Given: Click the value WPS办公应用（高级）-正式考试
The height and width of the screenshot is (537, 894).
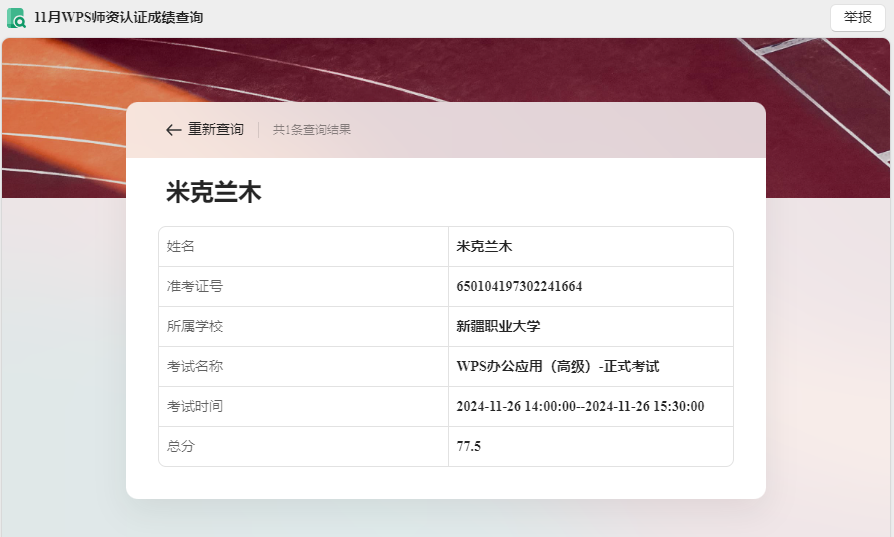Looking at the screenshot, I should tap(558, 366).
